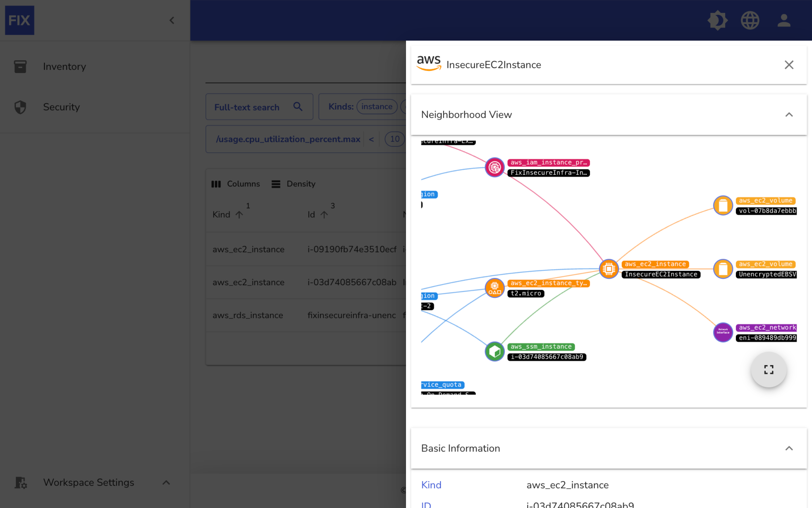The image size is (812, 508).
Task: Open the Density options
Action: 294,184
